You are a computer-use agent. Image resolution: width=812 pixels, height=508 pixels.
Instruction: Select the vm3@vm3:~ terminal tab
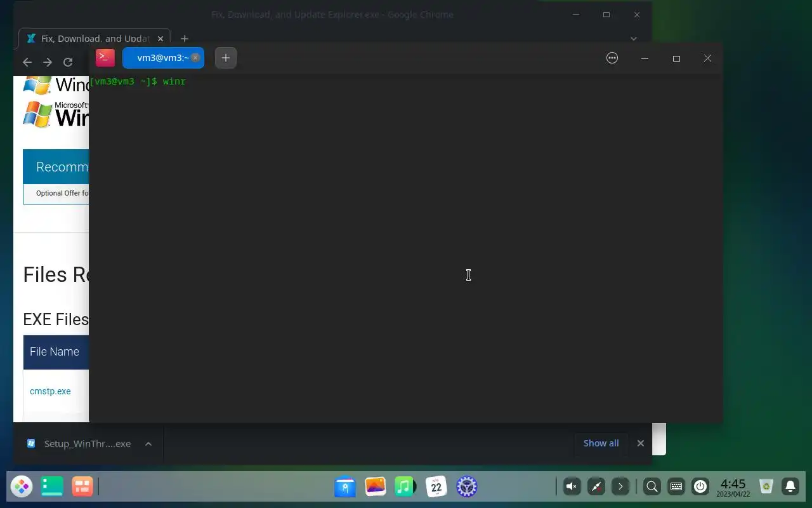click(x=163, y=58)
